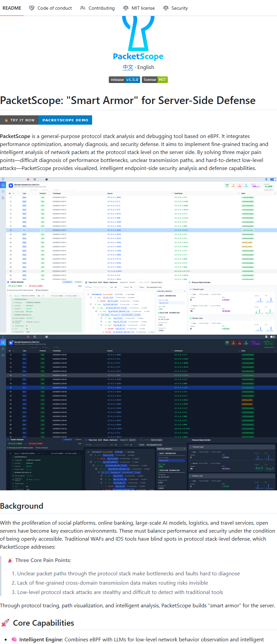Screen dimensions: 277x644
Task: Click the scale icon beside MIT license
Action: [x=126, y=8]
